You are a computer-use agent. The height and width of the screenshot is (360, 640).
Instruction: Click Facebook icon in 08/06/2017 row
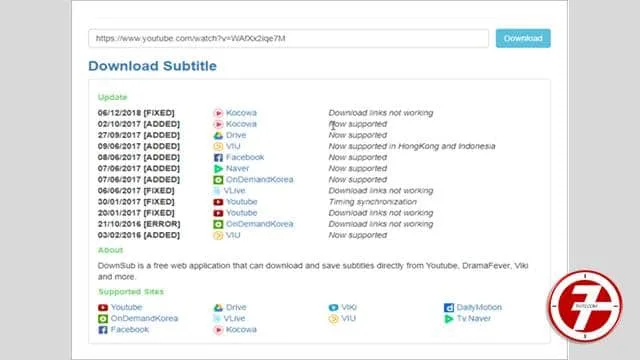pos(218,158)
